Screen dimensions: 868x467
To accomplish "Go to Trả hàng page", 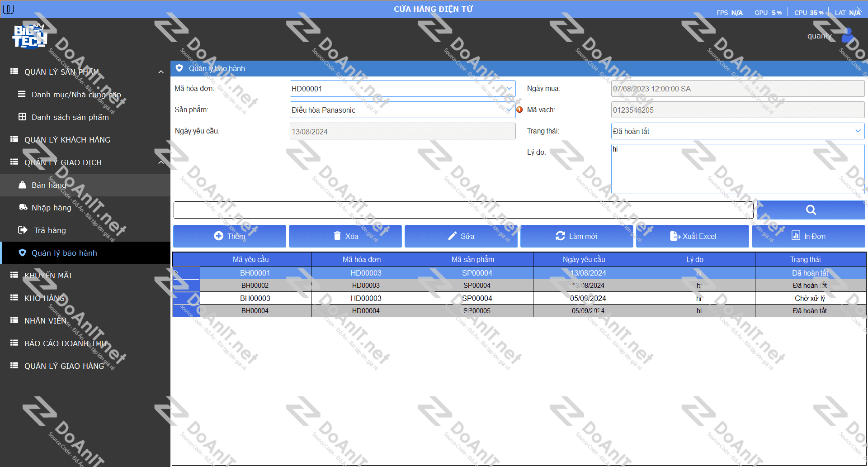I will pyautogui.click(x=50, y=230).
